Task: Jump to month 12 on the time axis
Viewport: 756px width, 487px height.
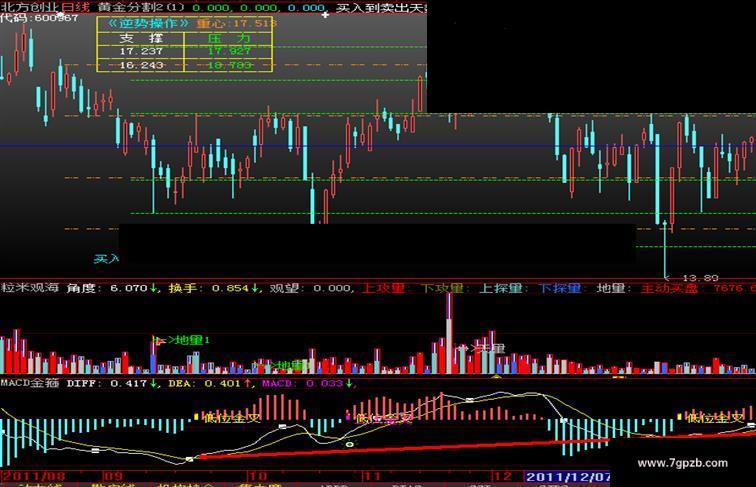Action: 503,476
